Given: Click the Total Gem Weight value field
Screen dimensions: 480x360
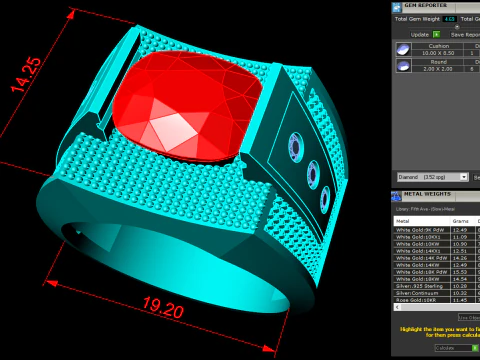Looking at the screenshot, I should [449, 19].
